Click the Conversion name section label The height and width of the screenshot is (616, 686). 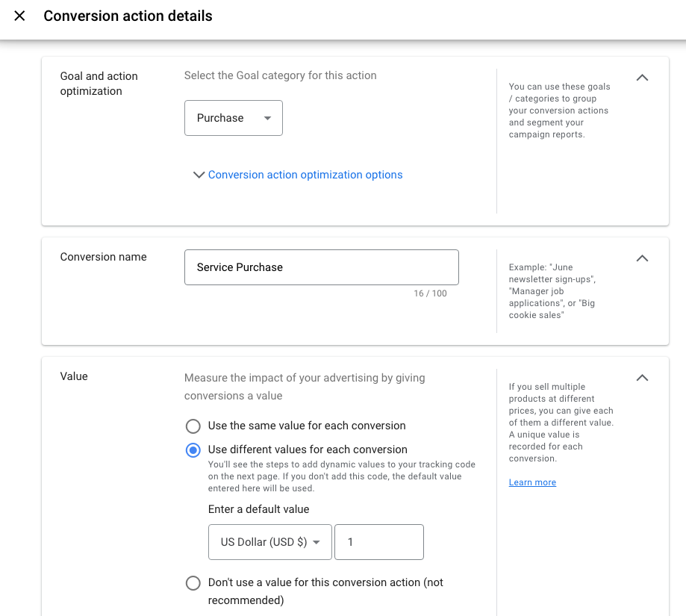pos(103,257)
